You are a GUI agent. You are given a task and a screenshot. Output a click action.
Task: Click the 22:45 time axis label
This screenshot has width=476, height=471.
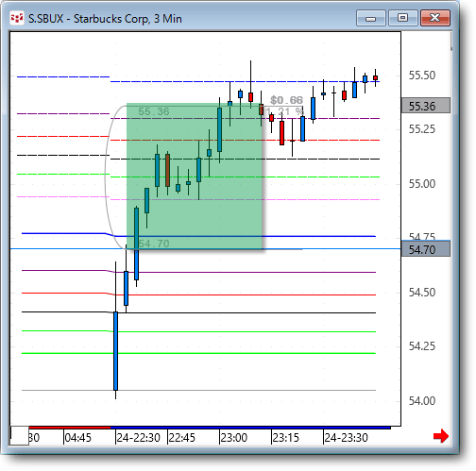point(182,437)
